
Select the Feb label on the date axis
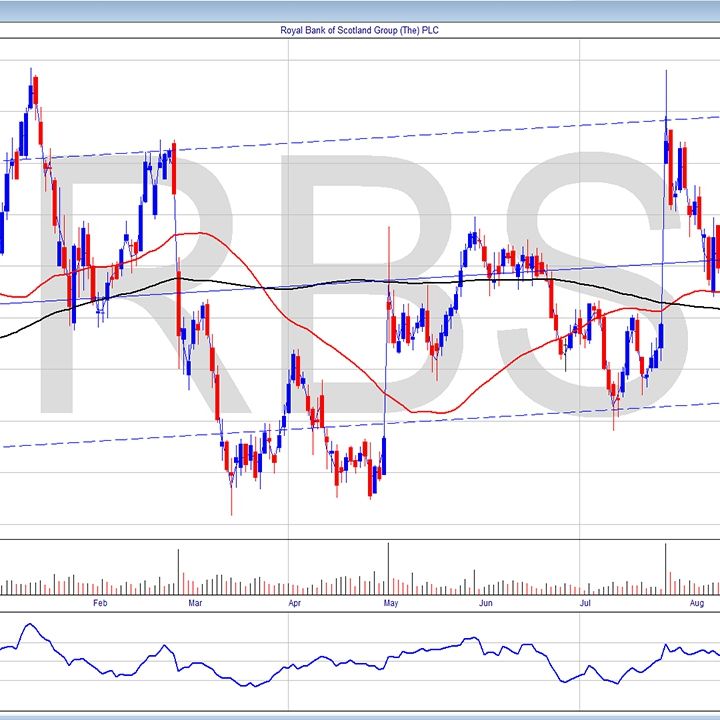[99, 604]
